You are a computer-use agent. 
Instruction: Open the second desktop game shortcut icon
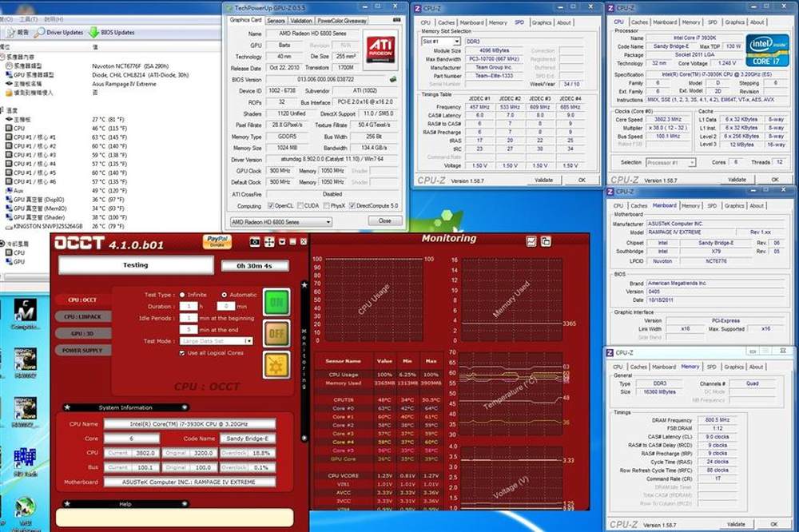(x=25, y=359)
